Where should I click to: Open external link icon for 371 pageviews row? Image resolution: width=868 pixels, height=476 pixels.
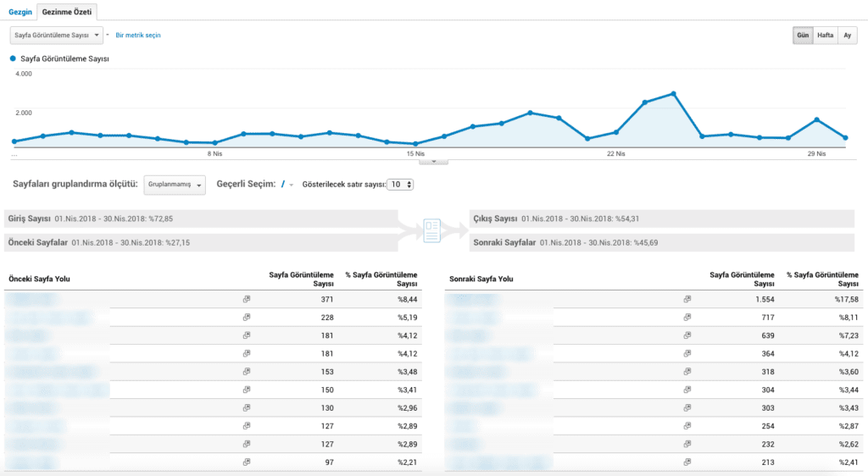pyautogui.click(x=247, y=299)
